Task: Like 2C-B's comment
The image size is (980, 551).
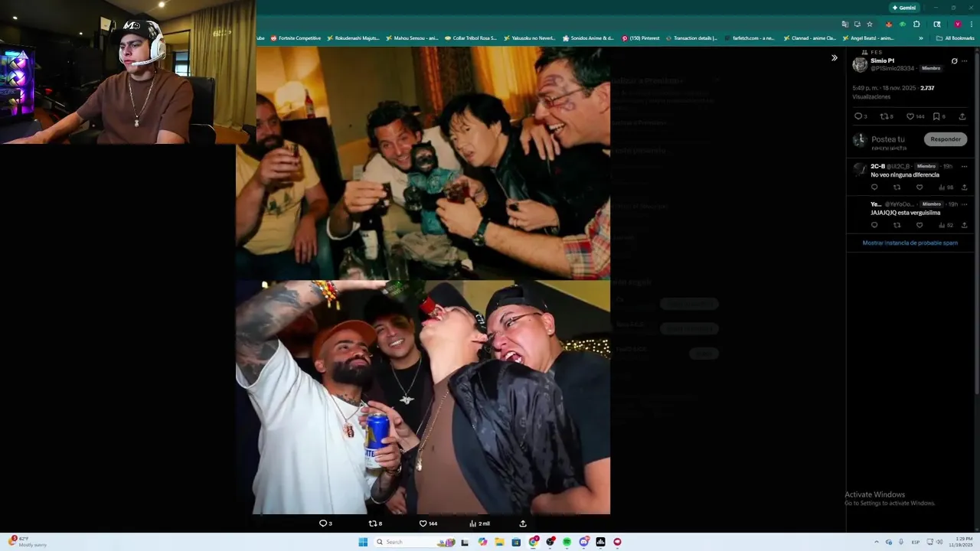Action: point(920,187)
